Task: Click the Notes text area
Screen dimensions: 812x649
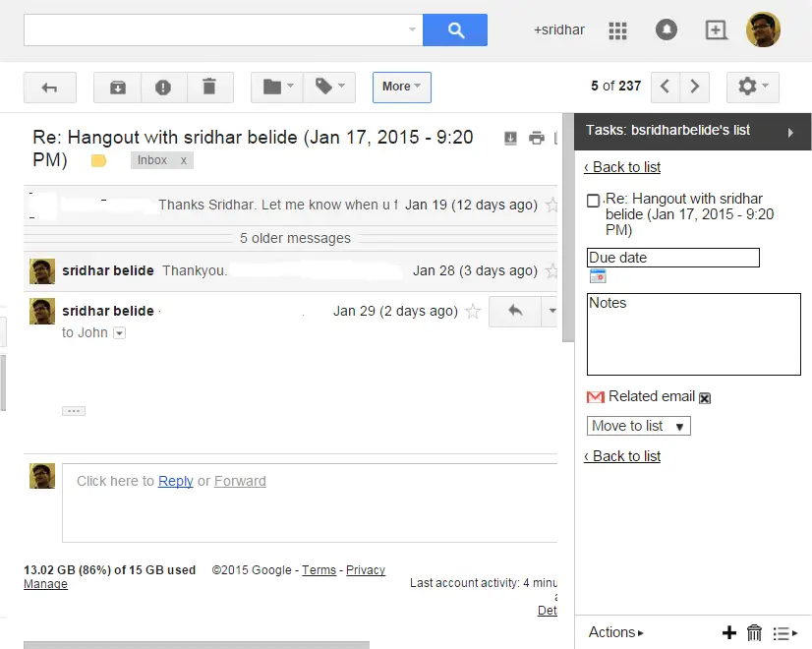Action: tap(694, 334)
